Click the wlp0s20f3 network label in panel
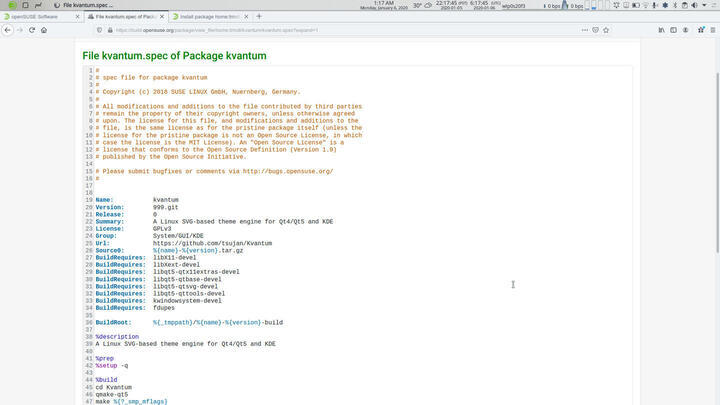 point(513,6)
